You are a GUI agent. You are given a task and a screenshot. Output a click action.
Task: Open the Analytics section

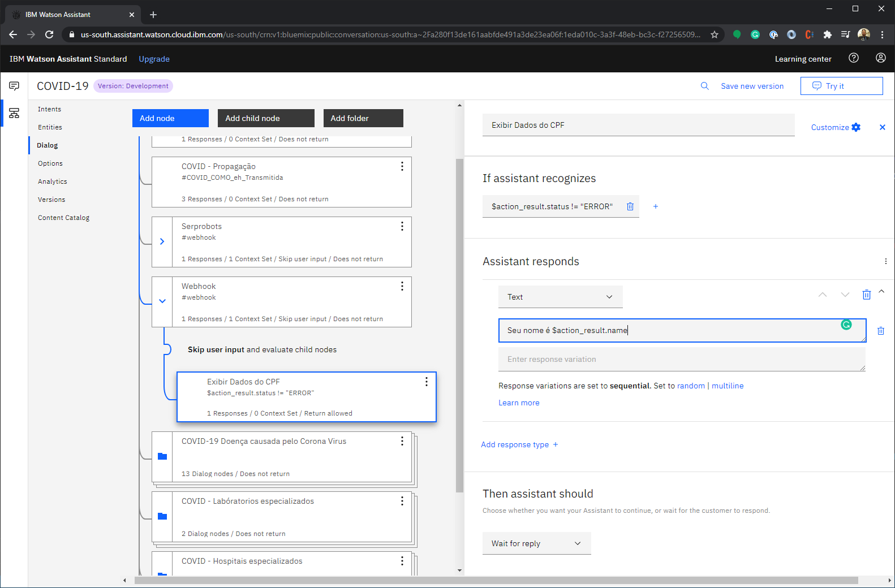[x=53, y=181]
